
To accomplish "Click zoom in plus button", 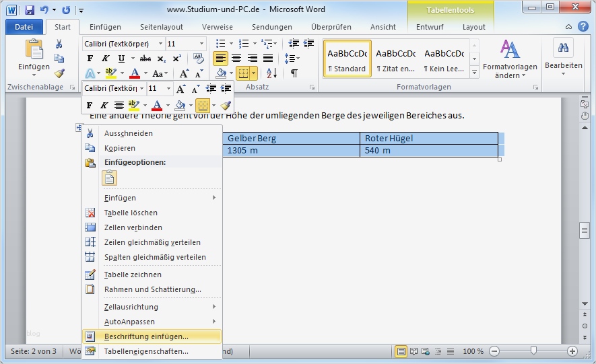I will 572,351.
